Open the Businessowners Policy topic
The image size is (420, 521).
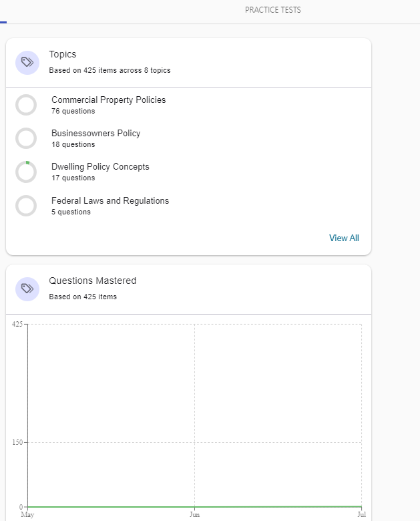click(95, 134)
